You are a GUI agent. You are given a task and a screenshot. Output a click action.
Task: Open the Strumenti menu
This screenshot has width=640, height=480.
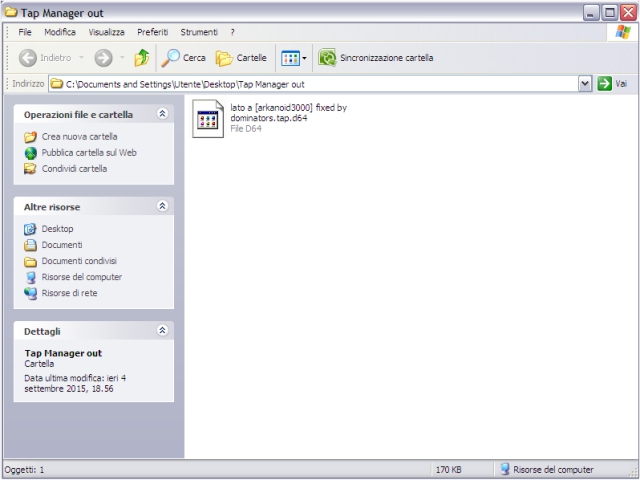(199, 32)
